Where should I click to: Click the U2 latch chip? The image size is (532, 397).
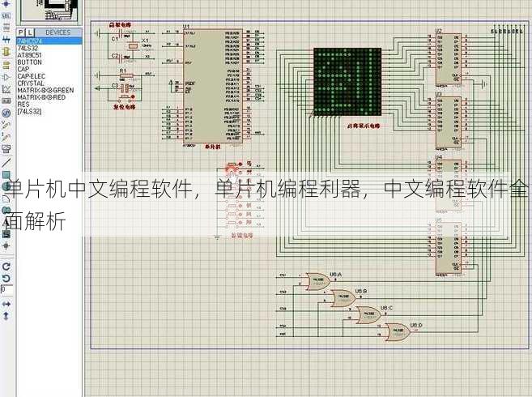(x=449, y=59)
